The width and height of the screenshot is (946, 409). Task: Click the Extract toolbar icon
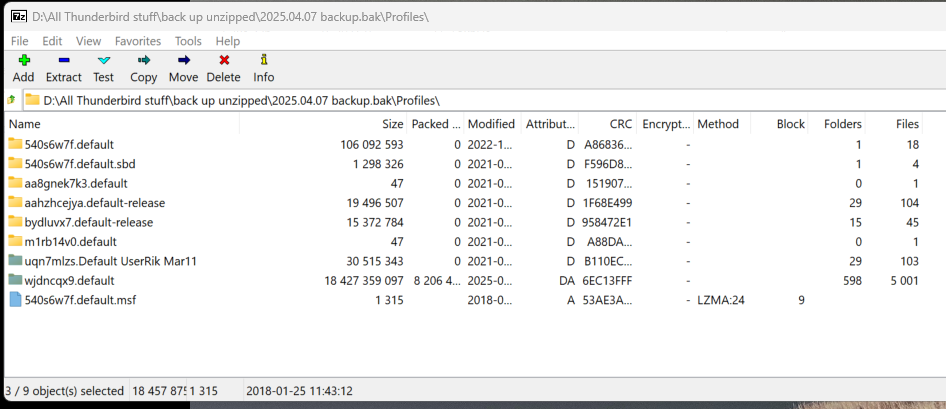(64, 61)
